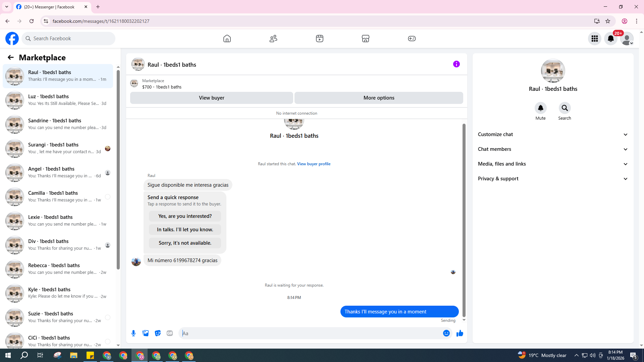Attach a file using the photo icon
This screenshot has width=644, height=362.
coord(146,333)
